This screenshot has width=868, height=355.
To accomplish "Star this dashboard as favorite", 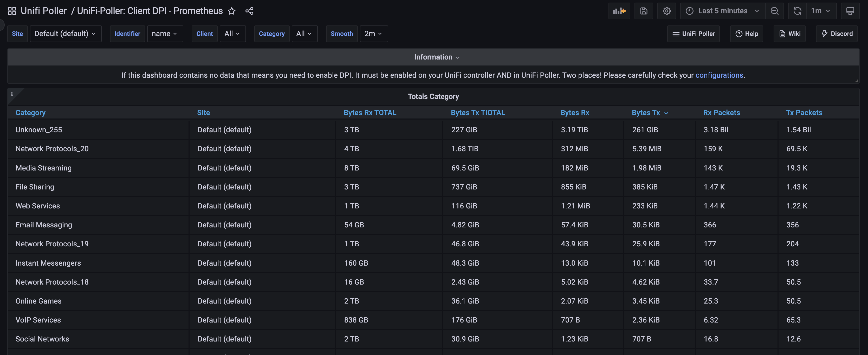I will pos(231,11).
